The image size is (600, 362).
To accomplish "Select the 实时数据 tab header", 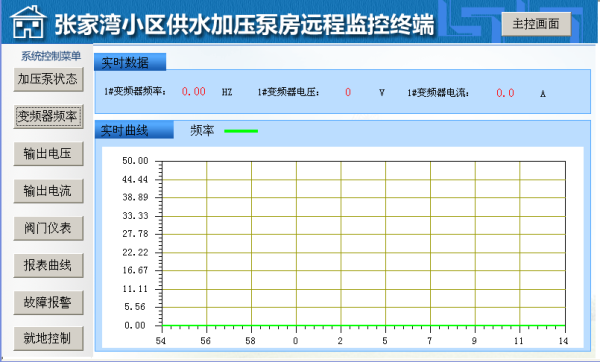I will 130,62.
